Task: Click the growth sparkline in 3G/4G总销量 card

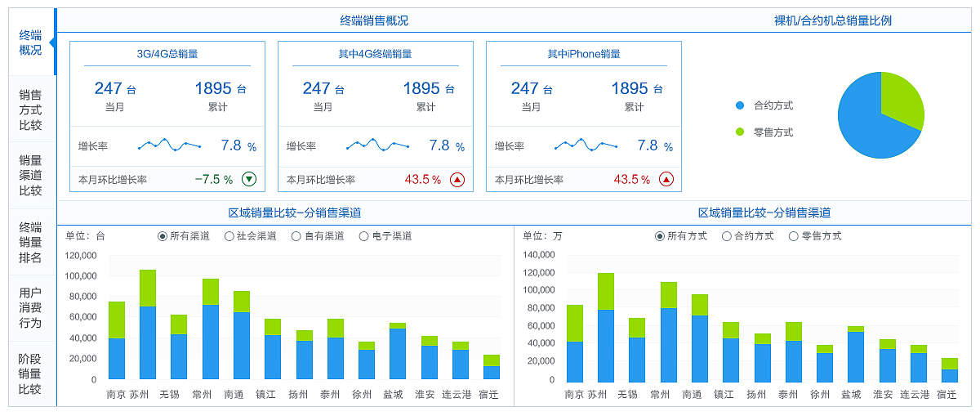Action: 169,145
